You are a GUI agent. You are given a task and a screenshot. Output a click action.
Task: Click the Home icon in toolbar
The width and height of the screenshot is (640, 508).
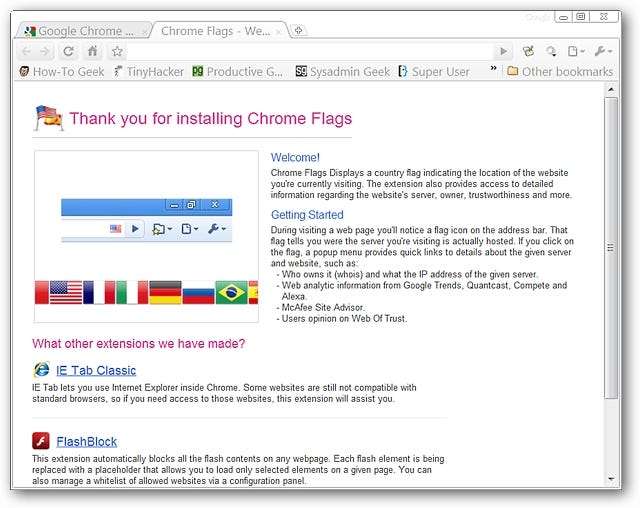click(x=93, y=51)
